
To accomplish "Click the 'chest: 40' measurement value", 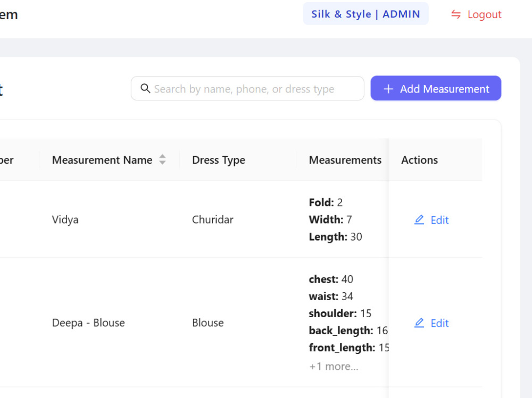I will [331, 279].
